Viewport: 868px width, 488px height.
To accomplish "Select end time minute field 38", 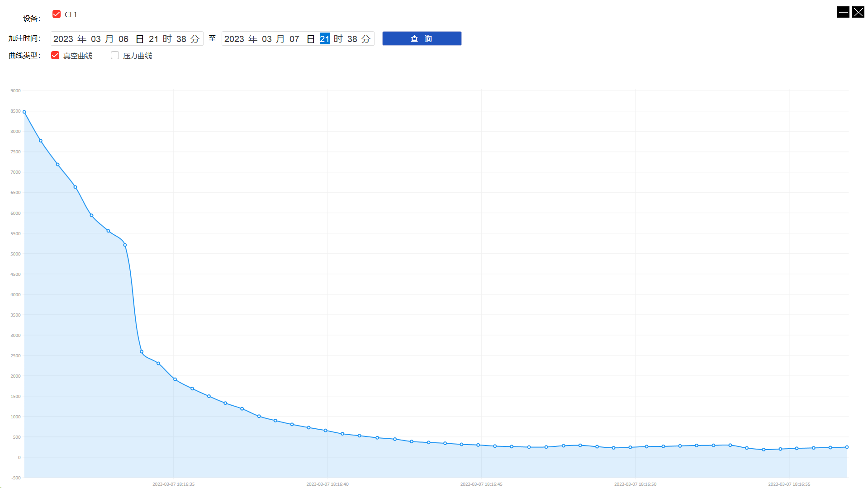I will 352,39.
